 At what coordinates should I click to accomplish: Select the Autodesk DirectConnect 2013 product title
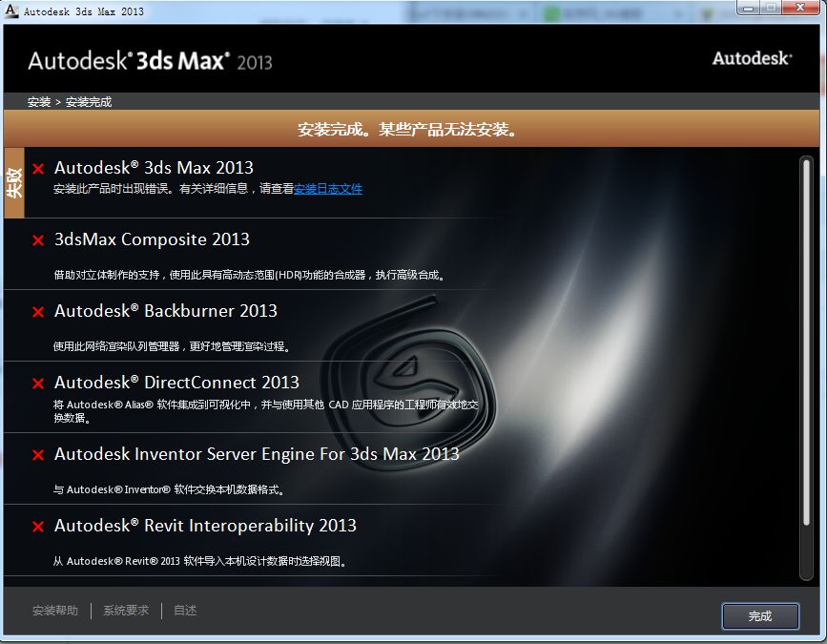(176, 383)
